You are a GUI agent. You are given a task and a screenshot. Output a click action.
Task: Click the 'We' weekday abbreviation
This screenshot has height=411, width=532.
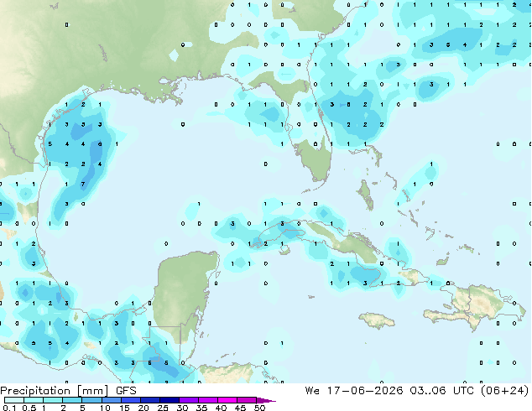click(312, 391)
